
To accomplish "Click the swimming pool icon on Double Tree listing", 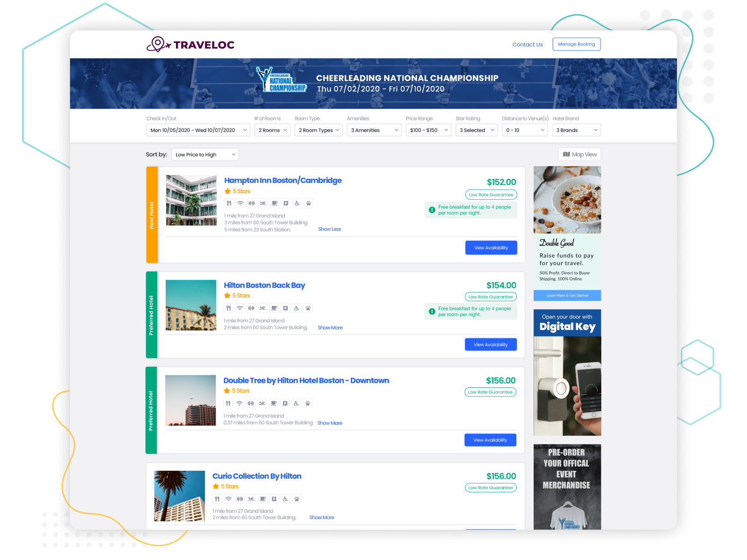I will 262,403.
